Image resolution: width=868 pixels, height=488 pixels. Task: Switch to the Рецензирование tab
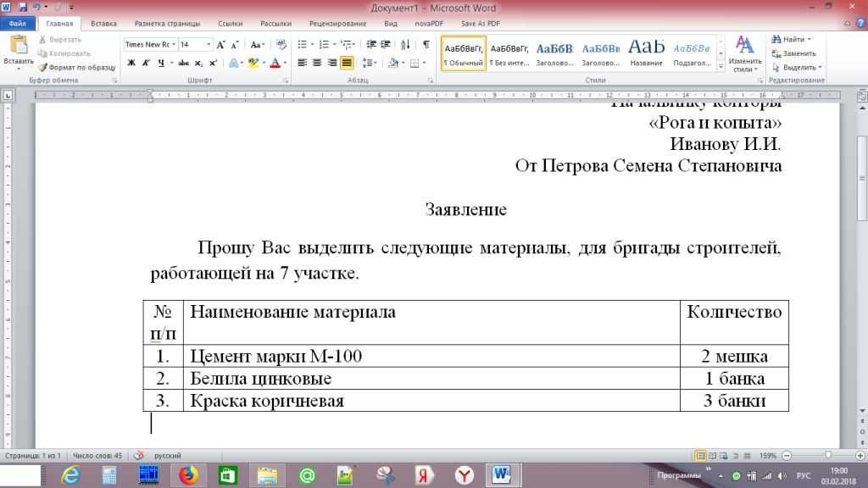coord(337,24)
